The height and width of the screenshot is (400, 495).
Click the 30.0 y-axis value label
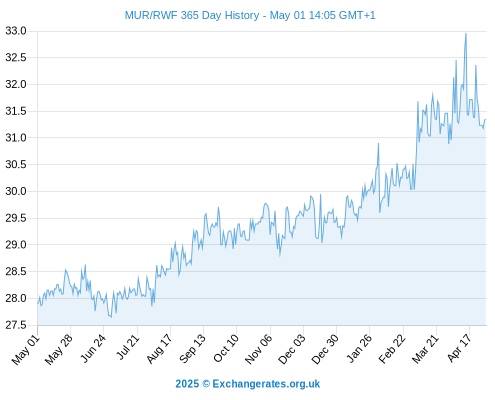[15, 191]
